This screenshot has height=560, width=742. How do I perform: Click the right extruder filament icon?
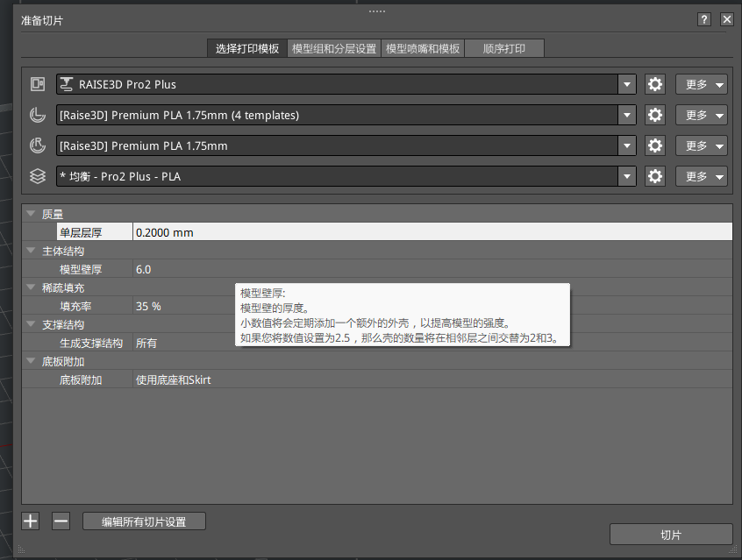click(x=38, y=145)
